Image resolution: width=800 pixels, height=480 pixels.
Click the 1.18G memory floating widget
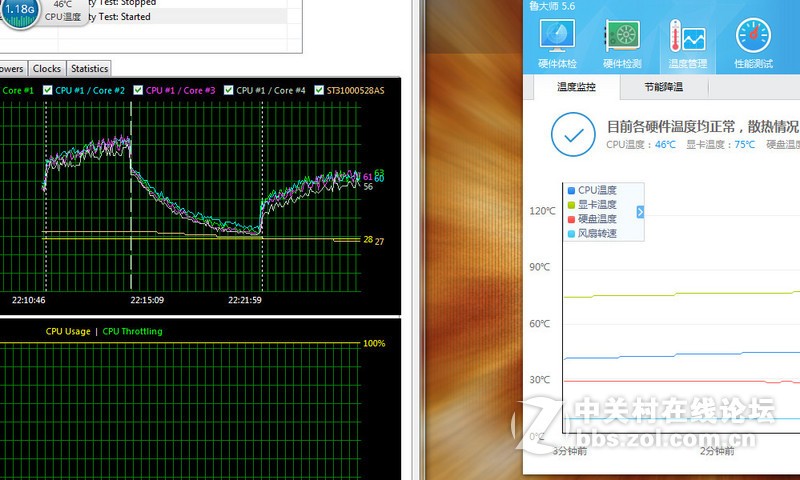click(x=20, y=9)
